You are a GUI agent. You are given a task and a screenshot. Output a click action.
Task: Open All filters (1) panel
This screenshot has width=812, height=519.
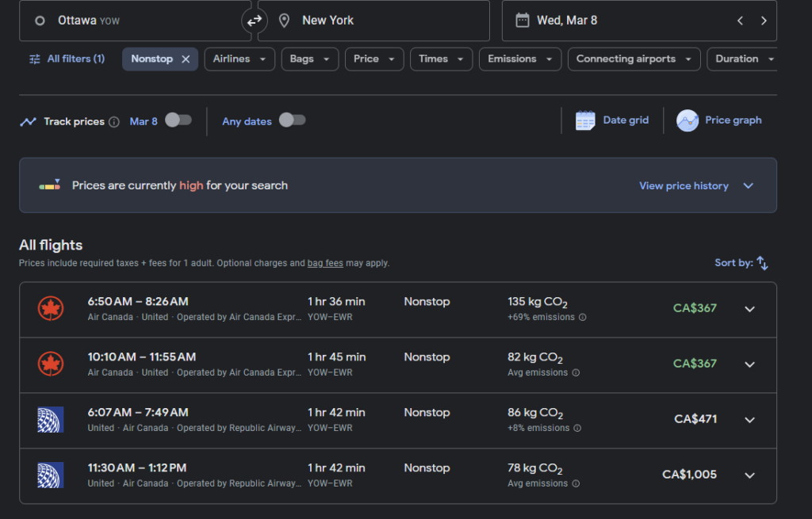[x=67, y=59]
